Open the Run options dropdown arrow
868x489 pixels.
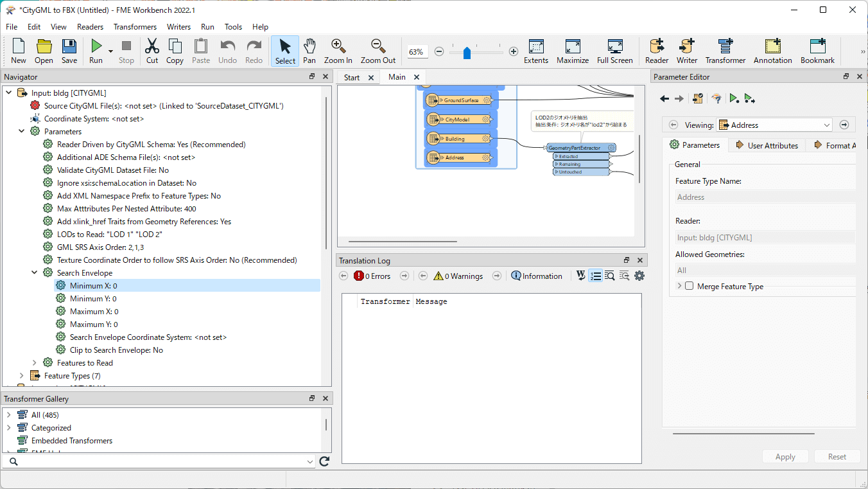coord(110,51)
